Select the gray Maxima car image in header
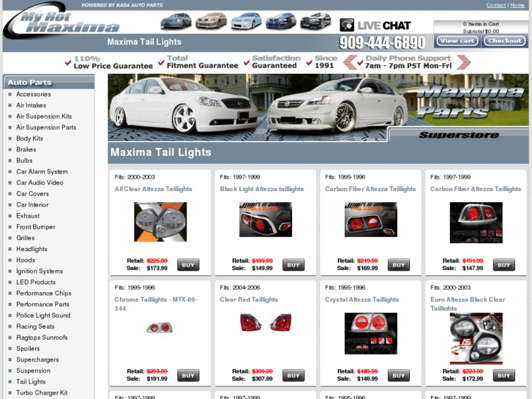The image size is (532, 399). tap(176, 20)
